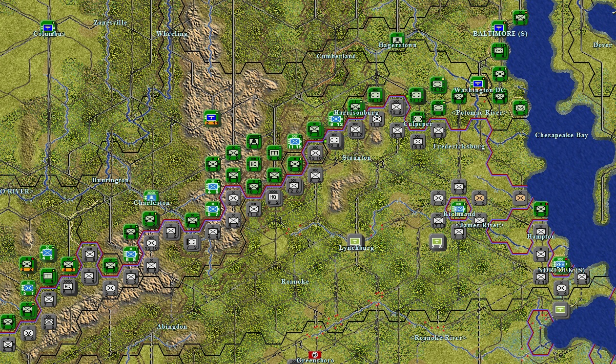Select the blue cavalry unit 6-8
616x364 pixels.
pos(131,254)
